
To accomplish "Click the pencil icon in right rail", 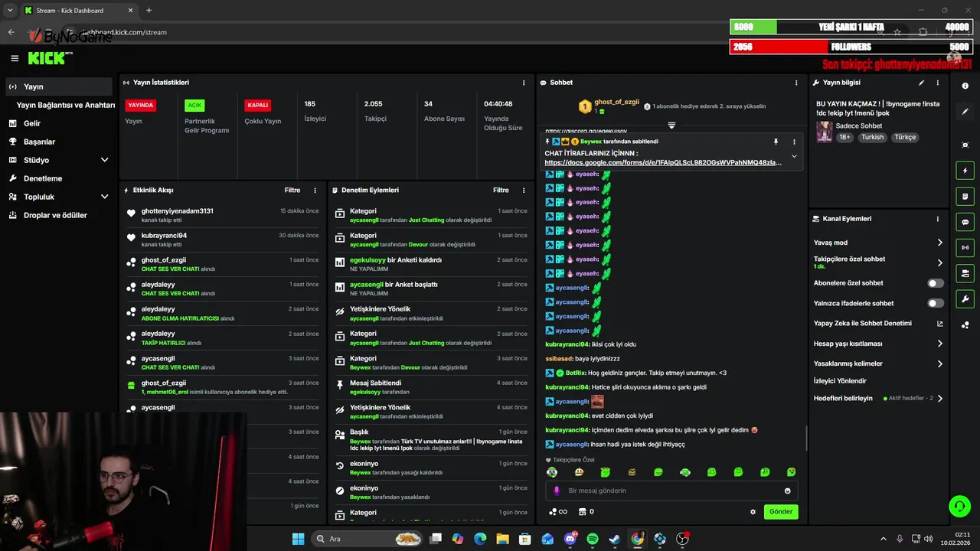I will point(965,112).
